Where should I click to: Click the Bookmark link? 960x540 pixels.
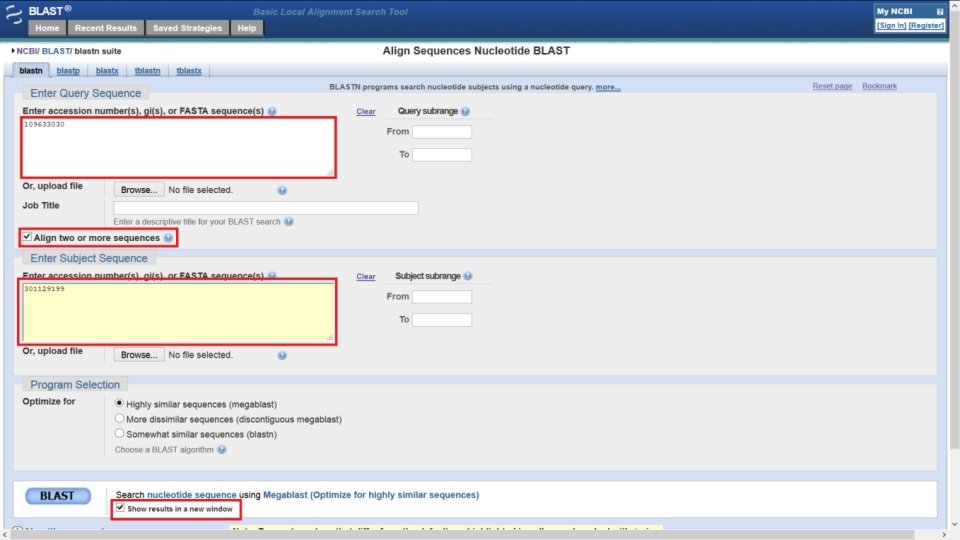[879, 86]
